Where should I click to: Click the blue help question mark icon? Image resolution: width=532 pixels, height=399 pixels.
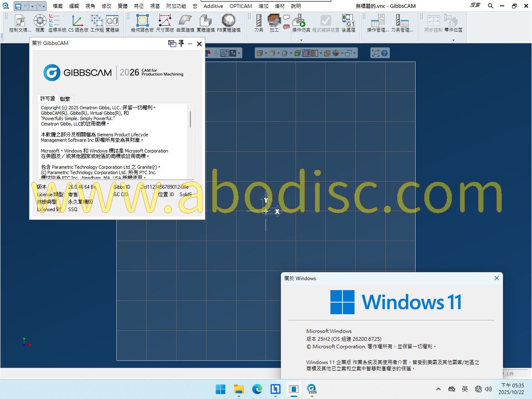384,53
